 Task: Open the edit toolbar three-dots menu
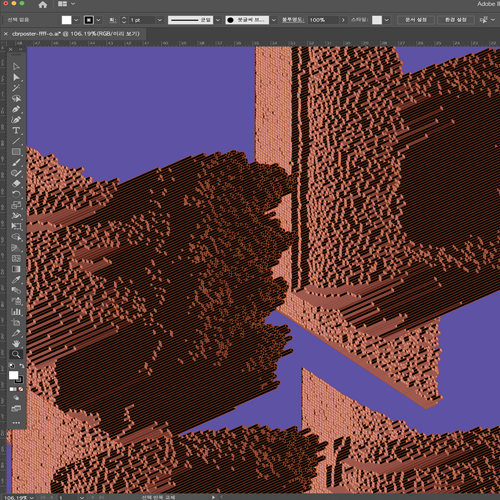tap(16, 423)
